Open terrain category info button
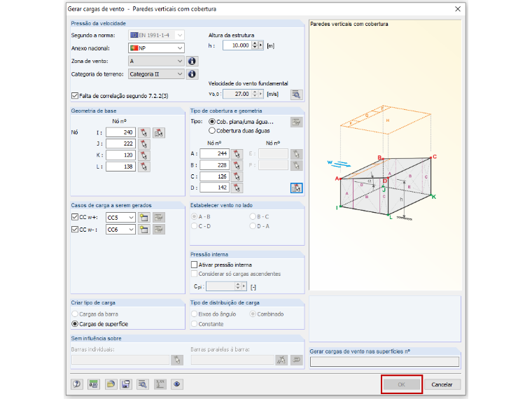 click(x=192, y=74)
